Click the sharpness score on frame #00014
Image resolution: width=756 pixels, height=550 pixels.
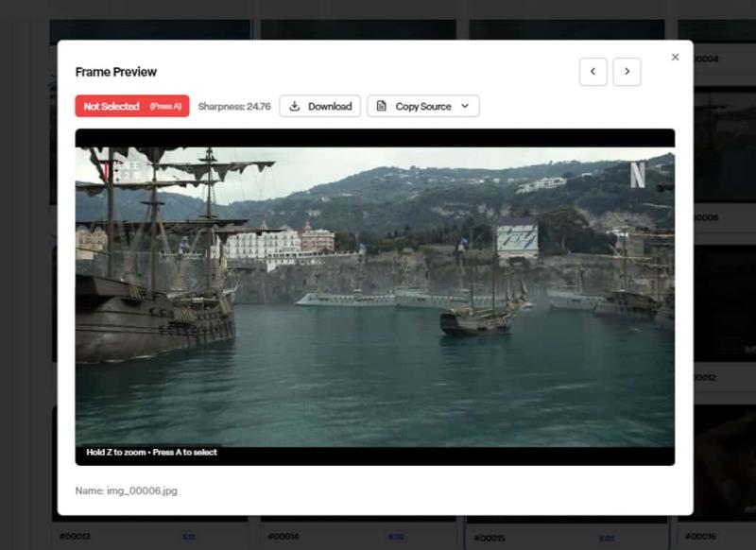(396, 537)
